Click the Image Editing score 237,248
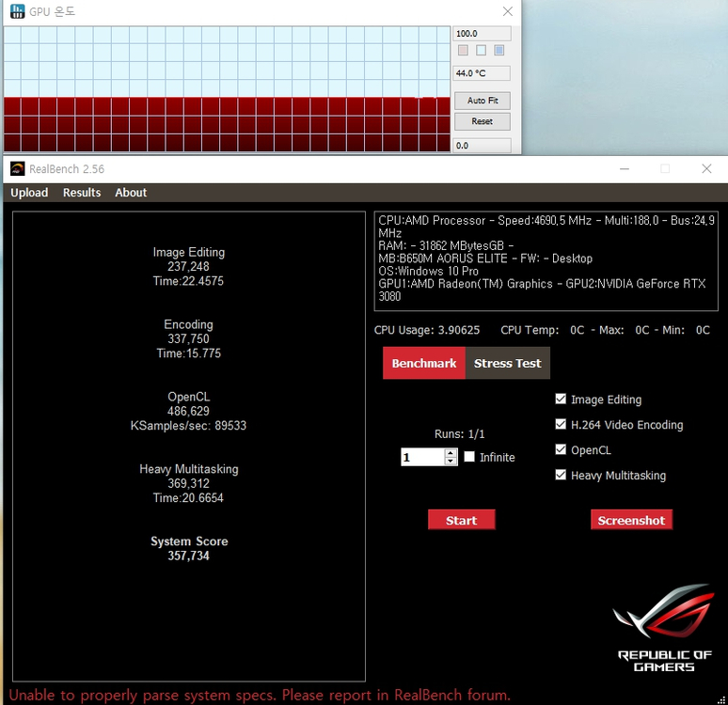The image size is (728, 705). 188,266
